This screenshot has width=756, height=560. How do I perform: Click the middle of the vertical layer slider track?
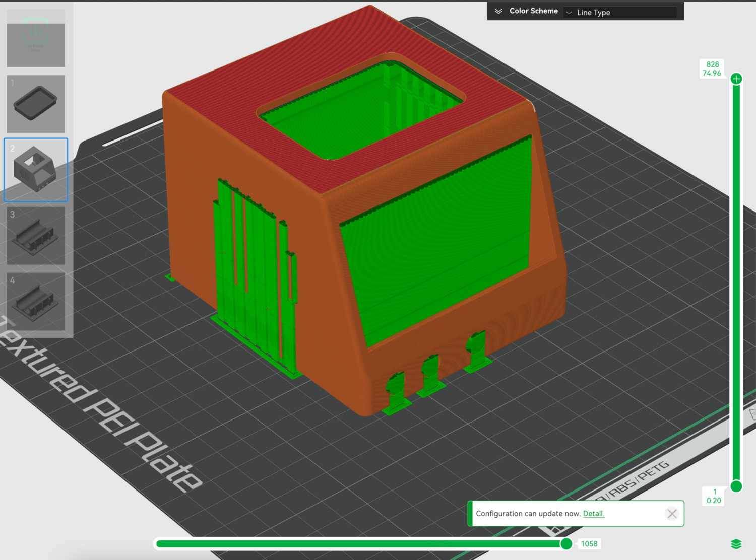[x=736, y=282]
